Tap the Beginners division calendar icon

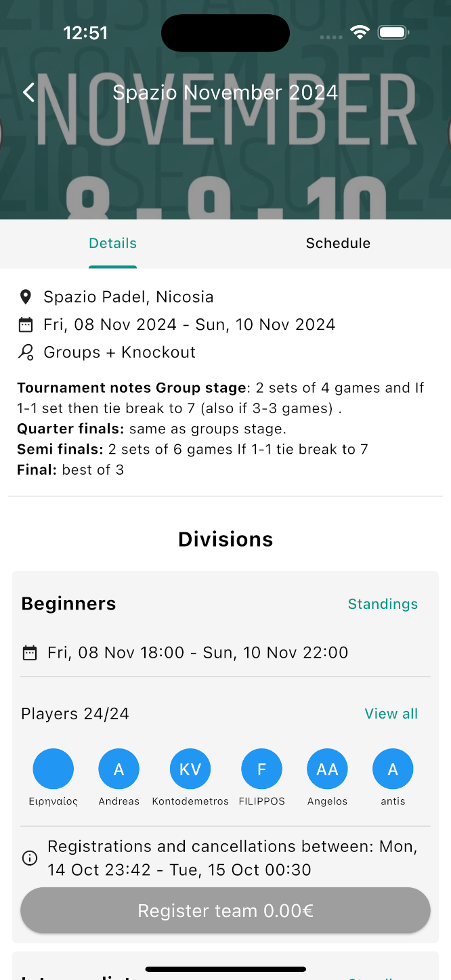(x=30, y=653)
